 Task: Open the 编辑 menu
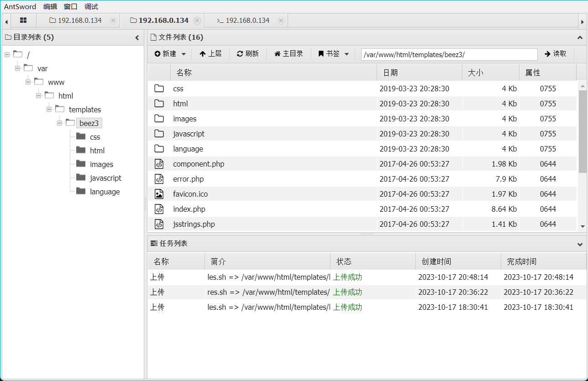click(50, 6)
